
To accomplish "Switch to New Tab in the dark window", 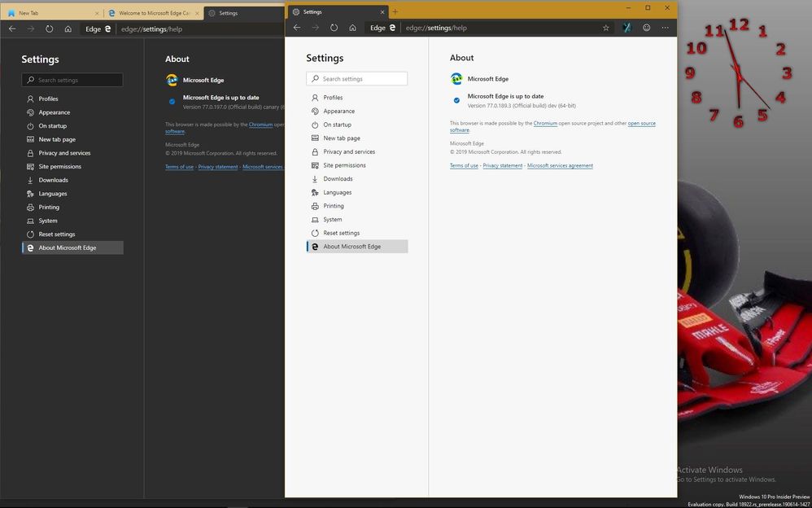I will coord(50,14).
